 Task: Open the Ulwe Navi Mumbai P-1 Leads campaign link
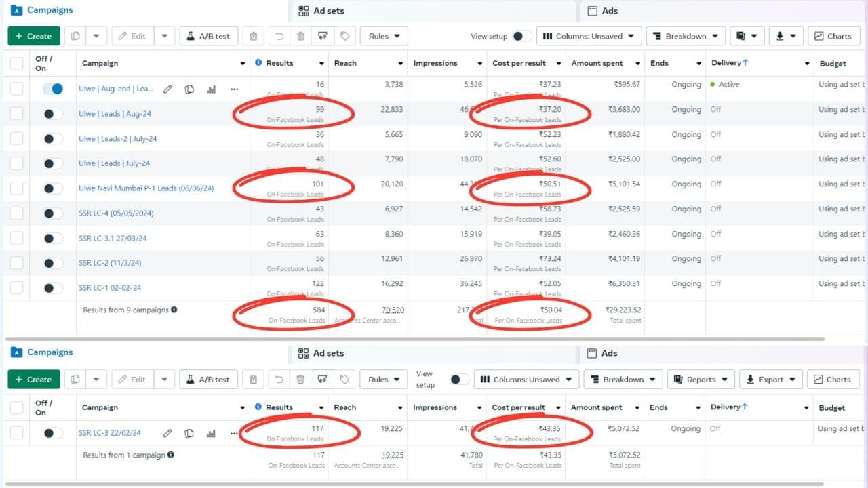(x=146, y=188)
